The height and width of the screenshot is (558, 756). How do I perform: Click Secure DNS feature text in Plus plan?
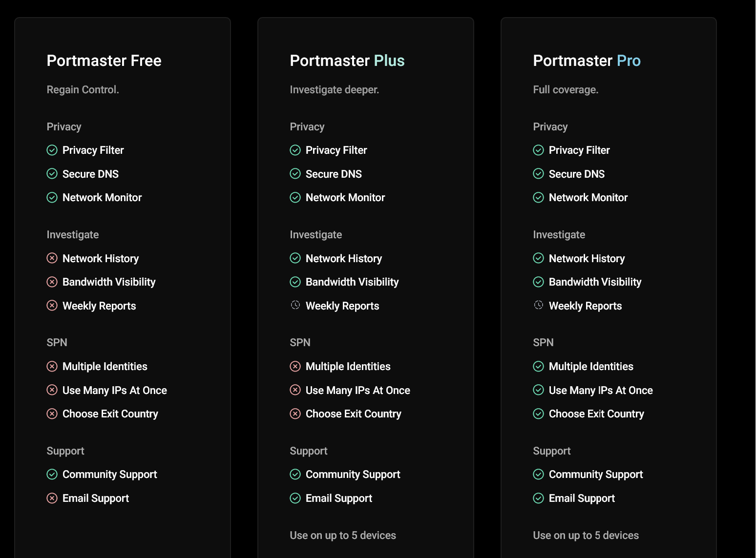(x=334, y=174)
